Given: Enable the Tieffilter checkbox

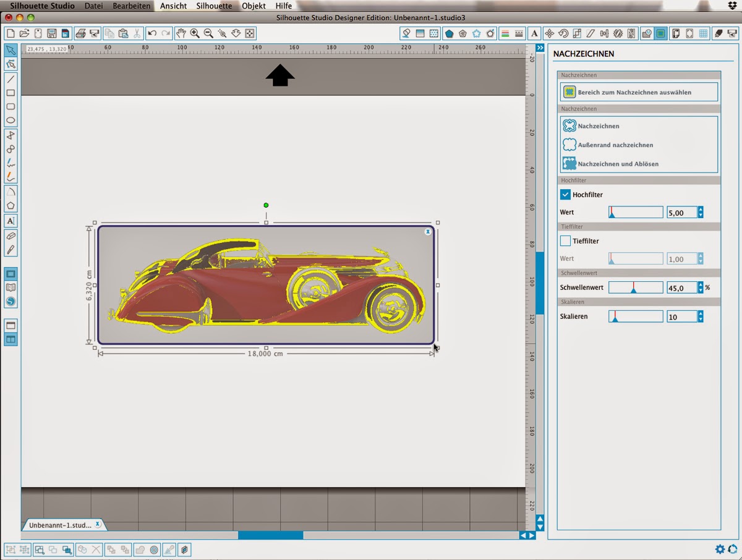Looking at the screenshot, I should 565,241.
